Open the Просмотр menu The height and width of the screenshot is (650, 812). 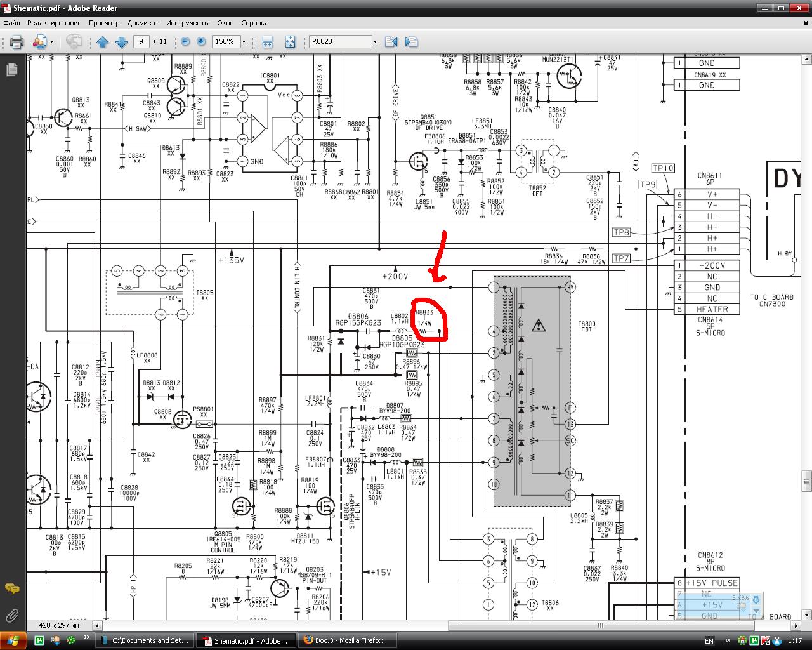click(x=104, y=23)
